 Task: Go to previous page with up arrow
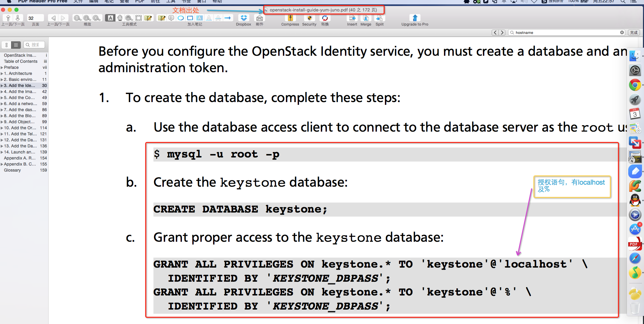coord(8,18)
